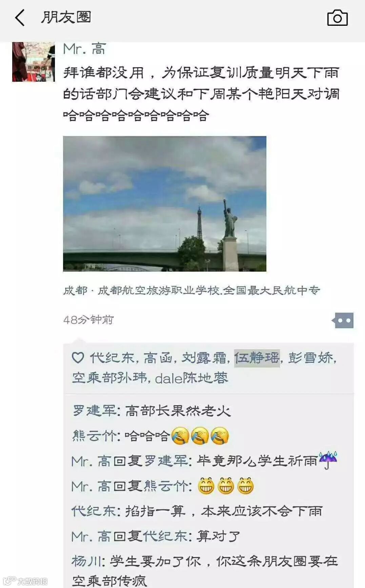Tap the 朋友圈 page title
Screen dimensions: 365x588
click(x=66, y=18)
